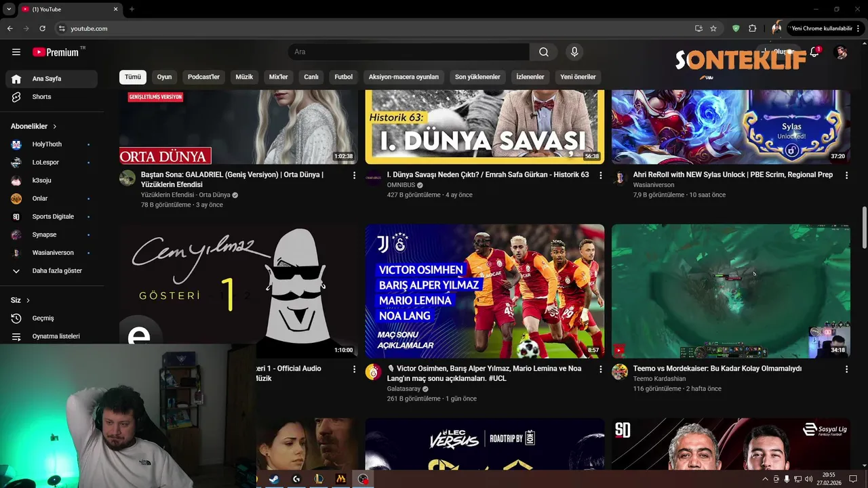Screen dimensions: 868x488
Task: Open options menu for Ahri ReRoll video
Action: (x=846, y=176)
